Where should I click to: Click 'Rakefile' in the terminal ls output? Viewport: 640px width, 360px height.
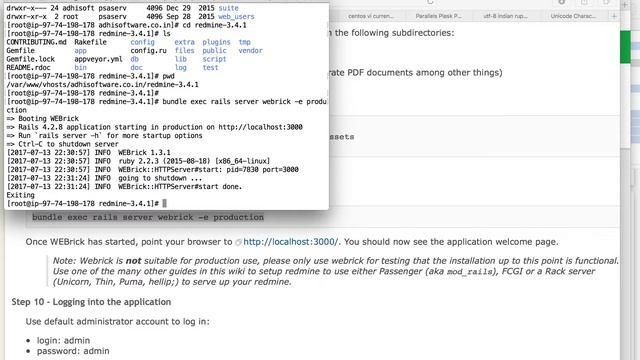point(90,42)
